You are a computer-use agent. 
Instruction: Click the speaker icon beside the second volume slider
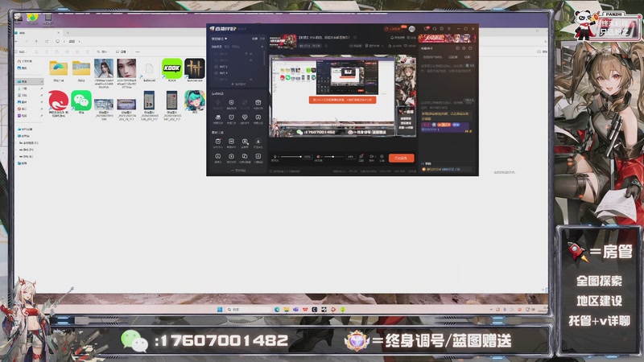(x=318, y=157)
